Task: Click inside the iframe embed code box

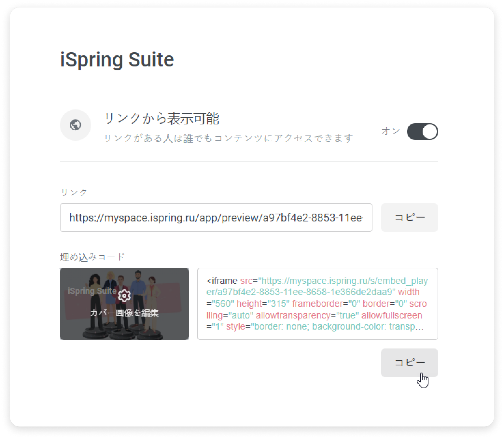Action: tap(317, 304)
